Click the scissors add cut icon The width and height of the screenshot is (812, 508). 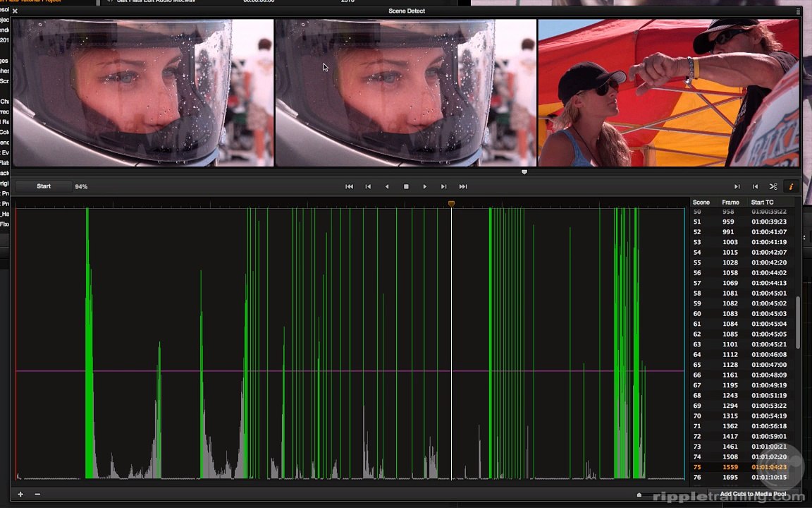point(773,186)
